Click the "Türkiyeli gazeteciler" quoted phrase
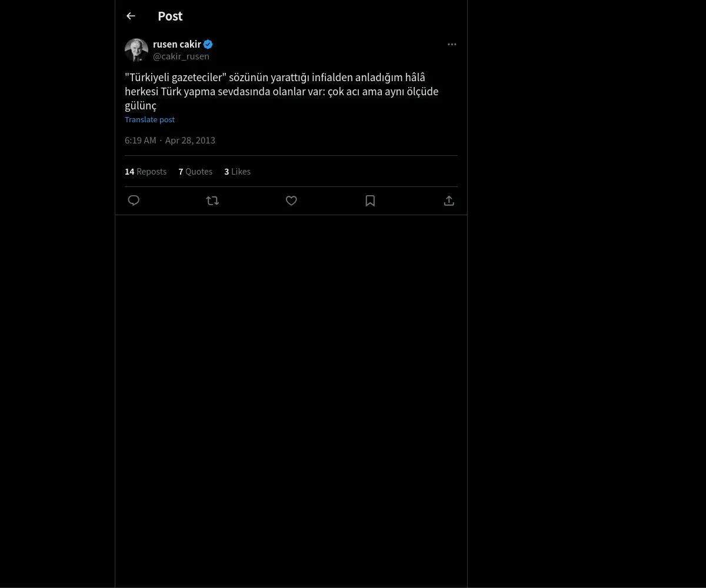The height and width of the screenshot is (588, 706). (x=175, y=78)
